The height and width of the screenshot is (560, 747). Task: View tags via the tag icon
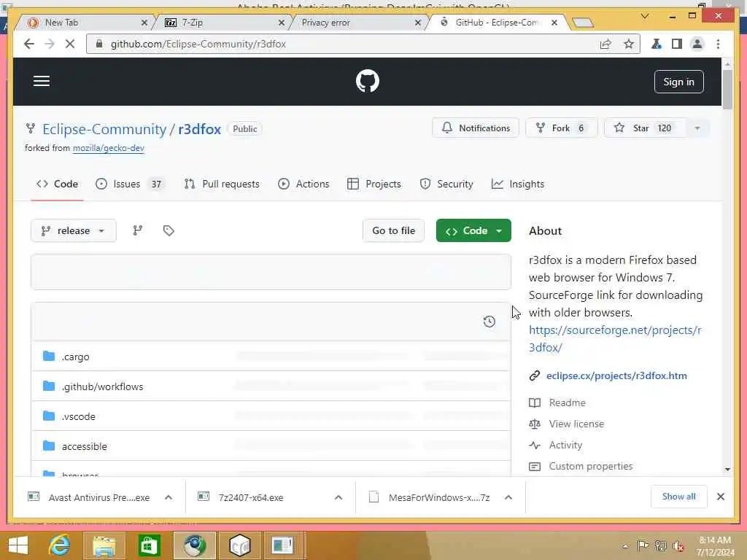pyautogui.click(x=169, y=230)
